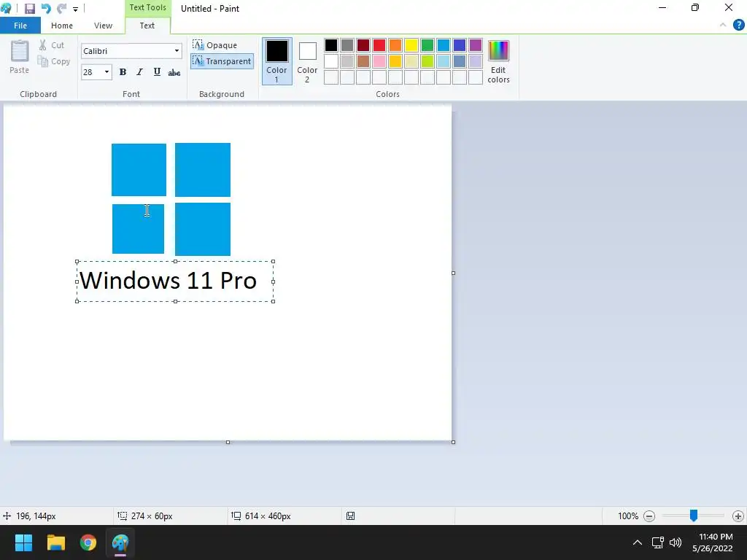Pick the white color swatch
747x560 pixels.
click(331, 61)
